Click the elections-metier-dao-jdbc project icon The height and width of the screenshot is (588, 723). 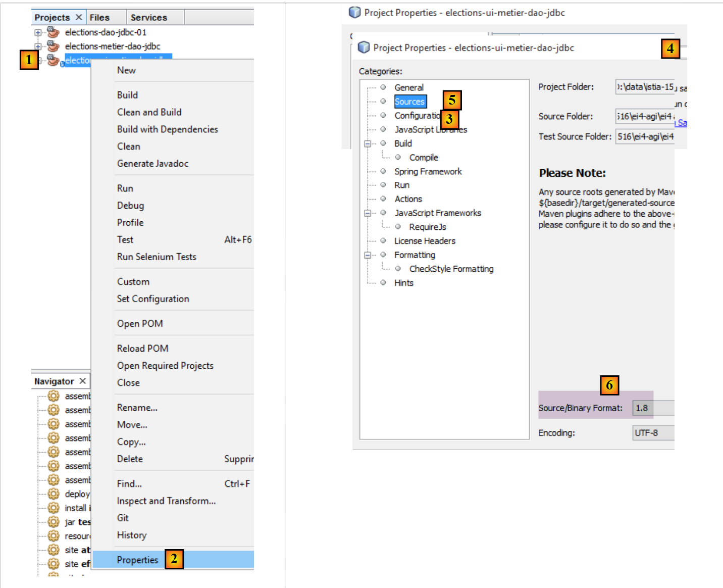[x=53, y=46]
